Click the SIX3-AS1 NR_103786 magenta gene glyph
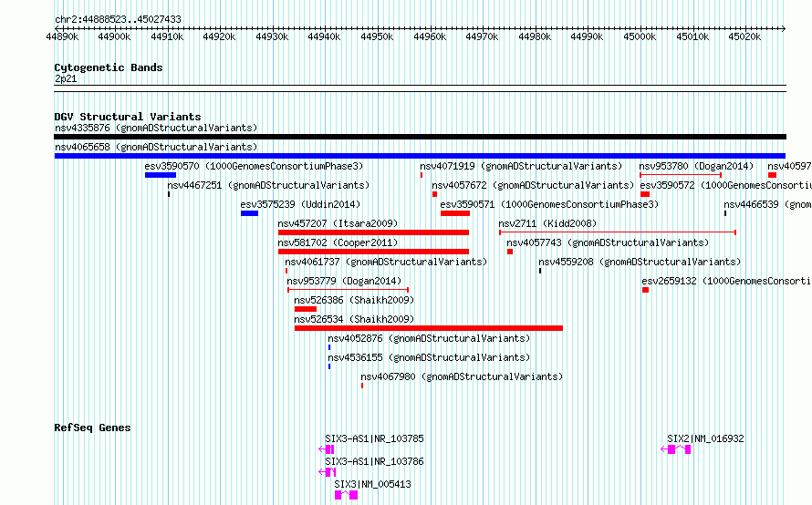Viewport: 812px width, 505px height. (328, 472)
